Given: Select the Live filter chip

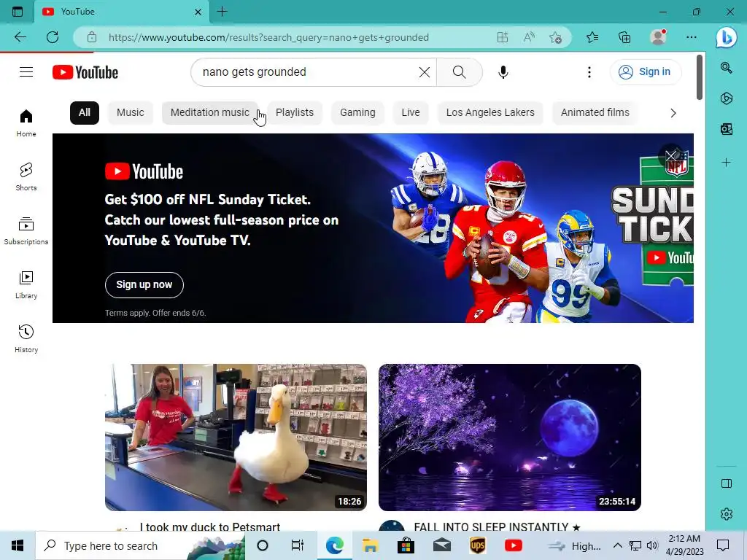Looking at the screenshot, I should [x=410, y=113].
